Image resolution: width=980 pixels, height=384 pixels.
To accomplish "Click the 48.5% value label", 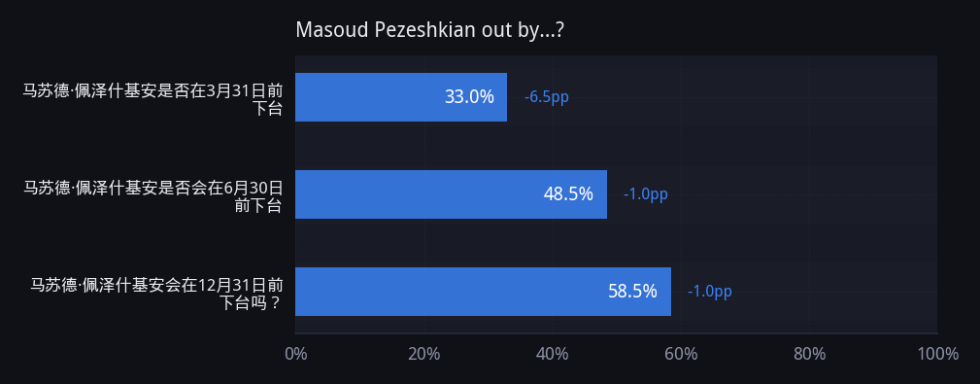I will pyautogui.click(x=568, y=194).
